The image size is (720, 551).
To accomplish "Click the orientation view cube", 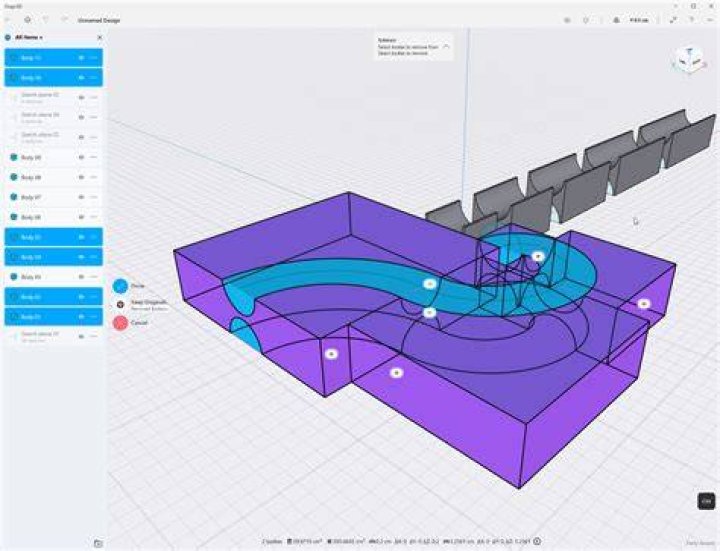I will pos(689,60).
